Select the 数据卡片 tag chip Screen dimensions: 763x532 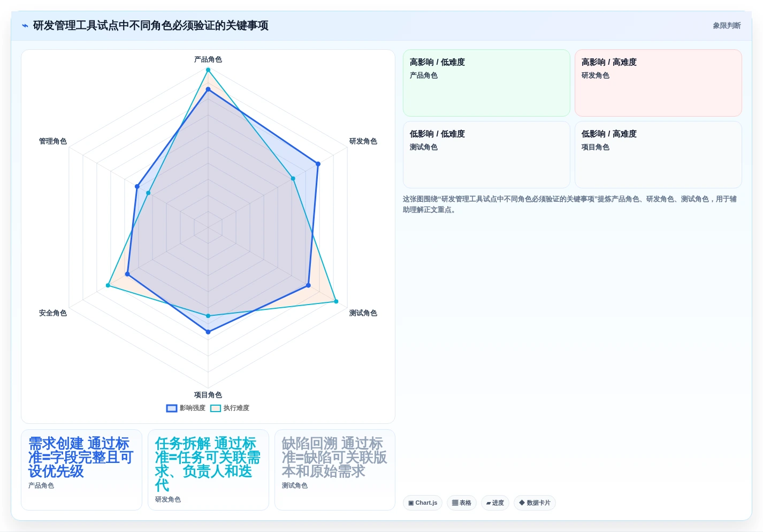pyautogui.click(x=535, y=503)
